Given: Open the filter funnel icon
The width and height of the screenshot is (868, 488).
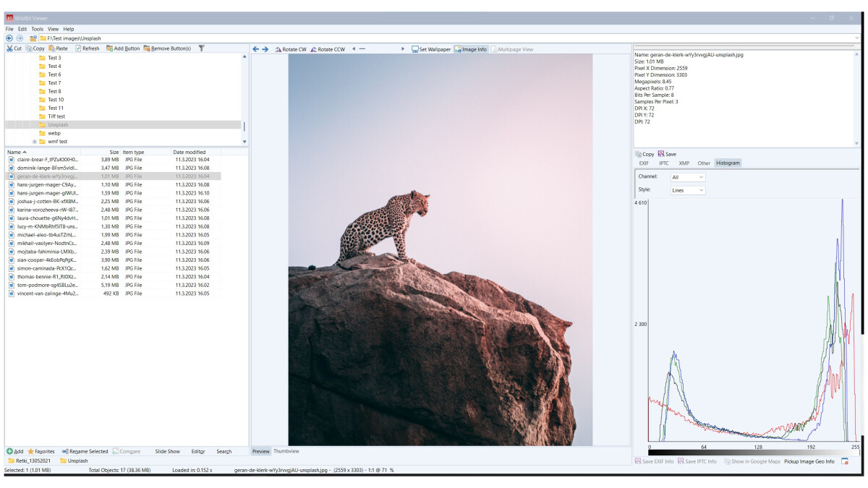Looking at the screenshot, I should pyautogui.click(x=202, y=48).
